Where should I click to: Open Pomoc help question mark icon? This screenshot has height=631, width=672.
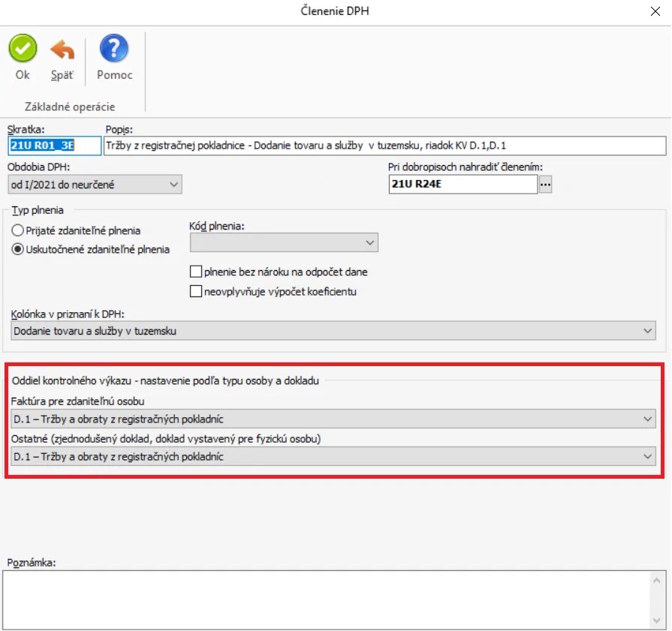(x=114, y=48)
